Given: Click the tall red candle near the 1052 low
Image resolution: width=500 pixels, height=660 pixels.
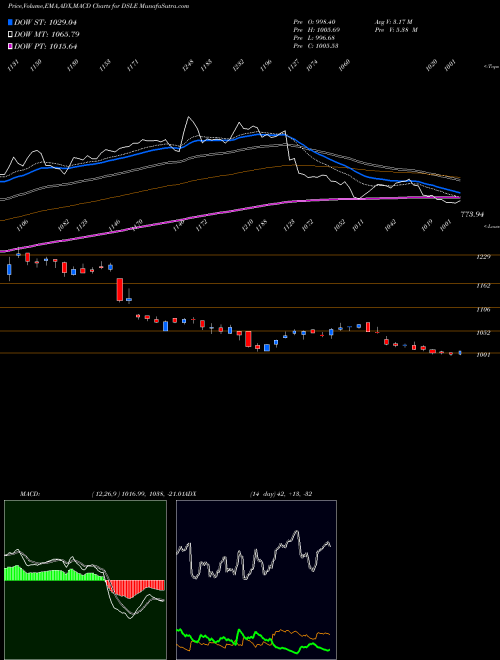Looking at the screenshot, I should [248, 339].
